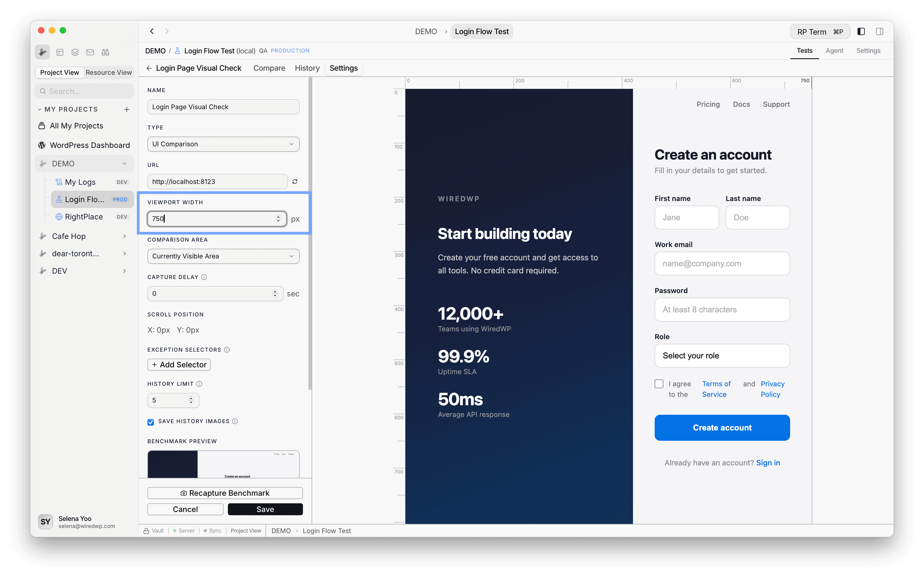924x577 pixels.
Task: Expand the dear-toront... project
Action: tap(124, 254)
